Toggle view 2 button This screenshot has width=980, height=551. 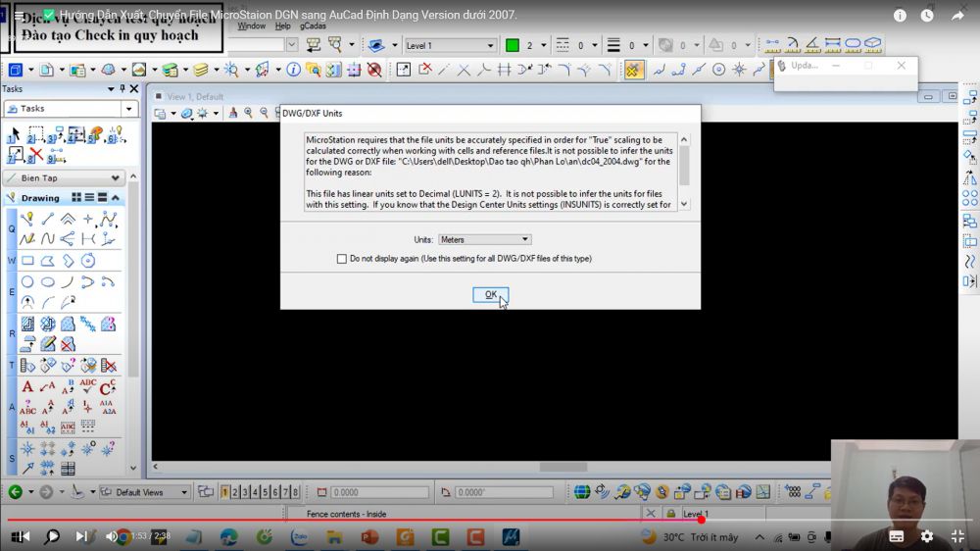(235, 492)
